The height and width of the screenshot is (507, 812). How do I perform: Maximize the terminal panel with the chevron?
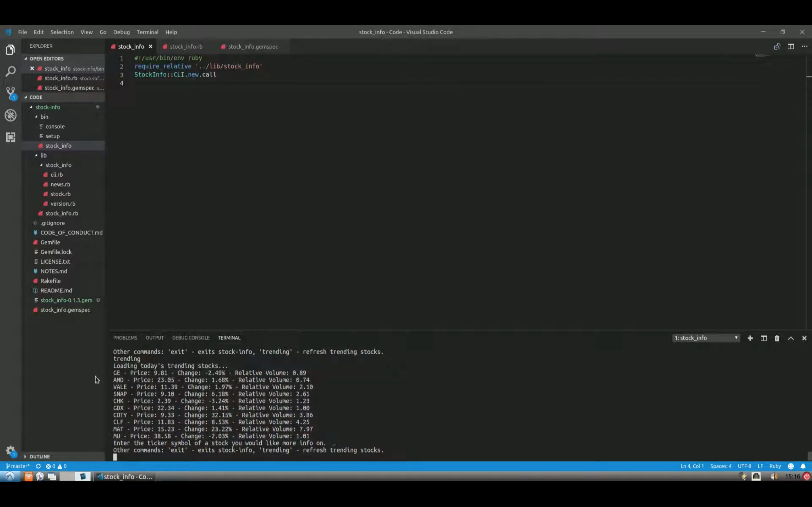[x=791, y=338]
